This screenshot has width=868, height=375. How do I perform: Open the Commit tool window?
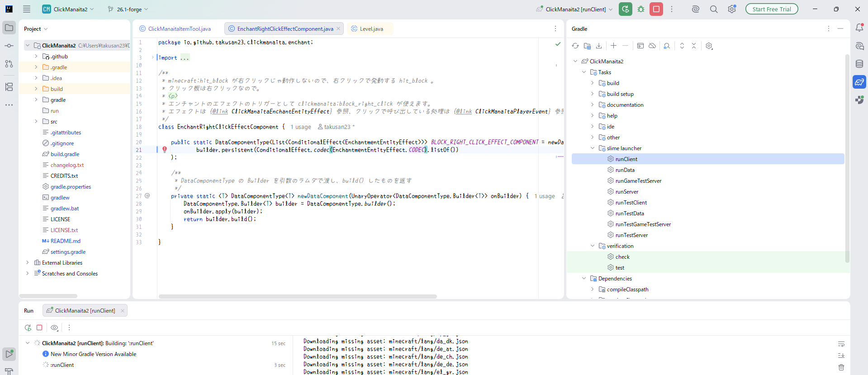[9, 46]
